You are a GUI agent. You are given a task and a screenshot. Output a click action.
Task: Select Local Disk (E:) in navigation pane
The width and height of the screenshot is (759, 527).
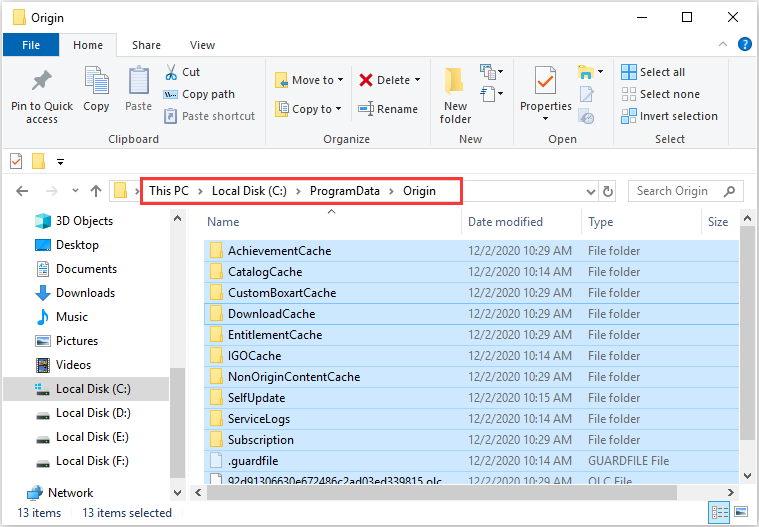pyautogui.click(x=82, y=437)
